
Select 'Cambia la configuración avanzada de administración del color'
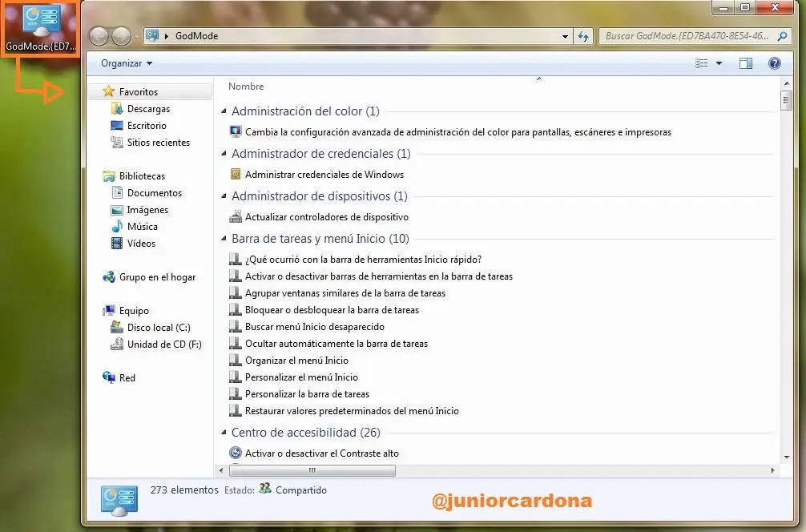click(458, 132)
